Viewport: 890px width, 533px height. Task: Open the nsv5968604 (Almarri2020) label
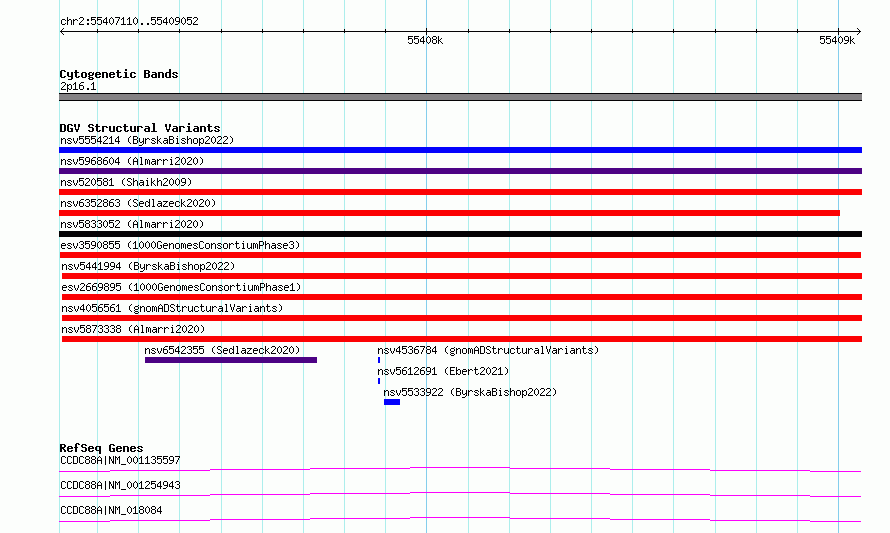click(x=132, y=161)
